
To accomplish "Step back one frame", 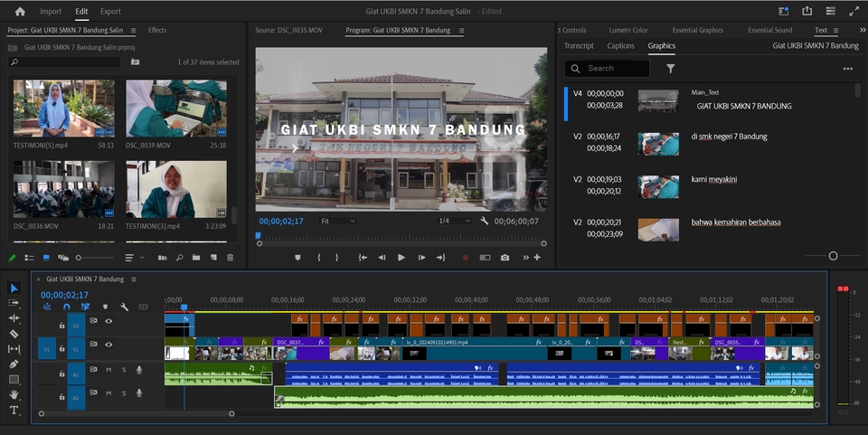I will [382, 258].
